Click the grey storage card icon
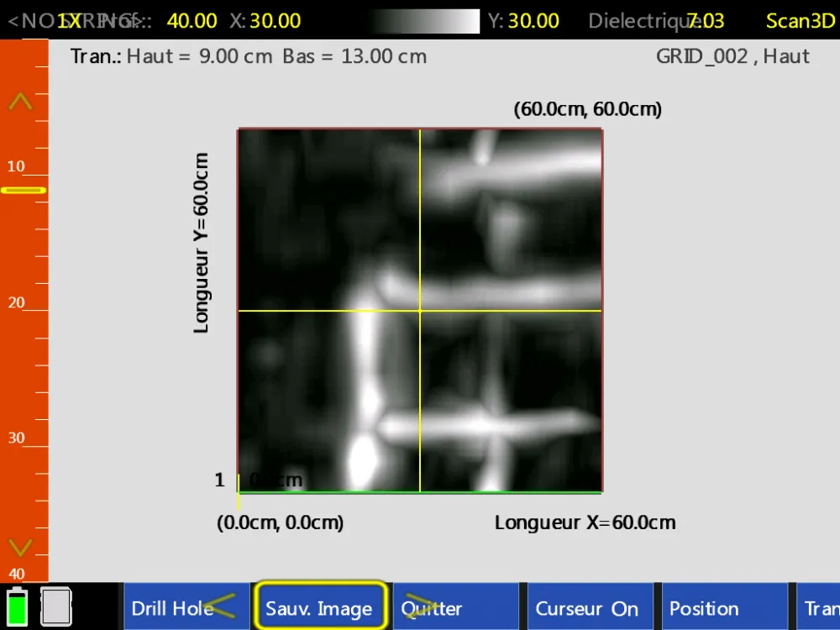The height and width of the screenshot is (630, 840). 55,606
